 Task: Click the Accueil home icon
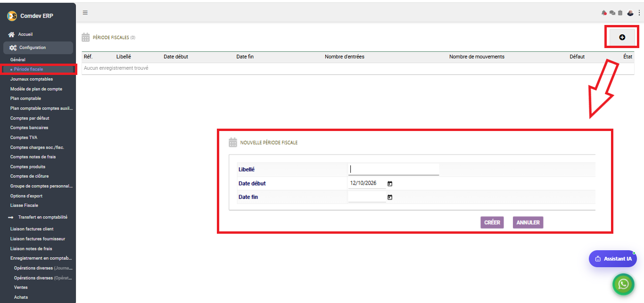pyautogui.click(x=12, y=34)
